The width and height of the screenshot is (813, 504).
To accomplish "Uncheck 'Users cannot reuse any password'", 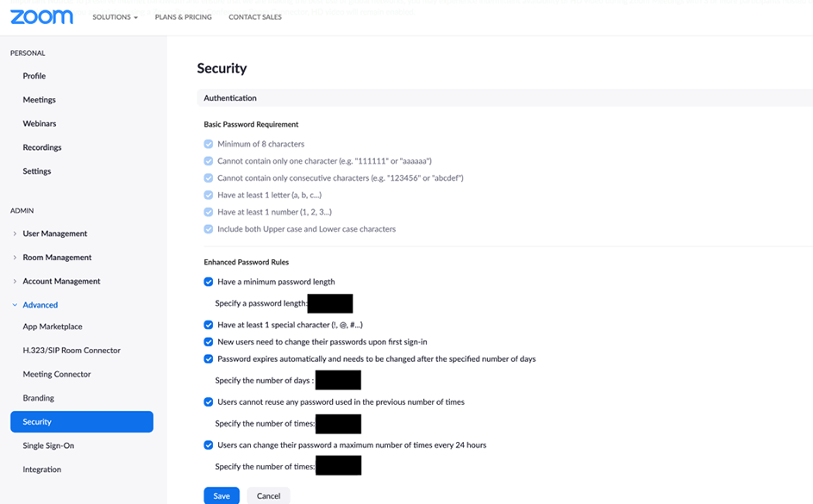I will [209, 402].
